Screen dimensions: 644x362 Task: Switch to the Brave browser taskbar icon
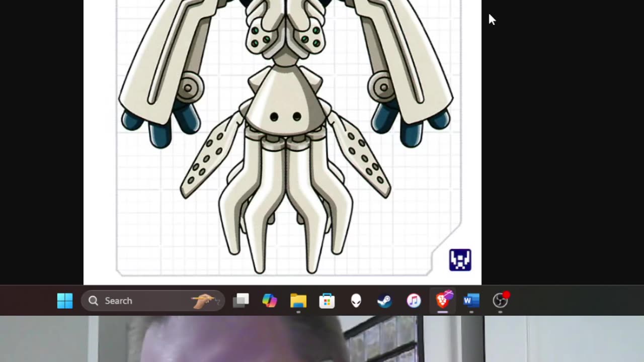point(443,301)
